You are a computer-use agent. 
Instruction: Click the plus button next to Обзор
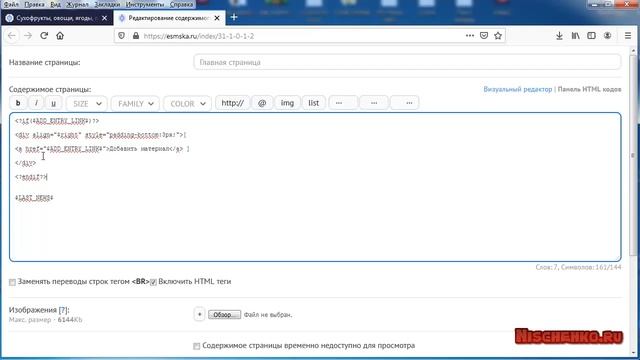click(x=199, y=314)
